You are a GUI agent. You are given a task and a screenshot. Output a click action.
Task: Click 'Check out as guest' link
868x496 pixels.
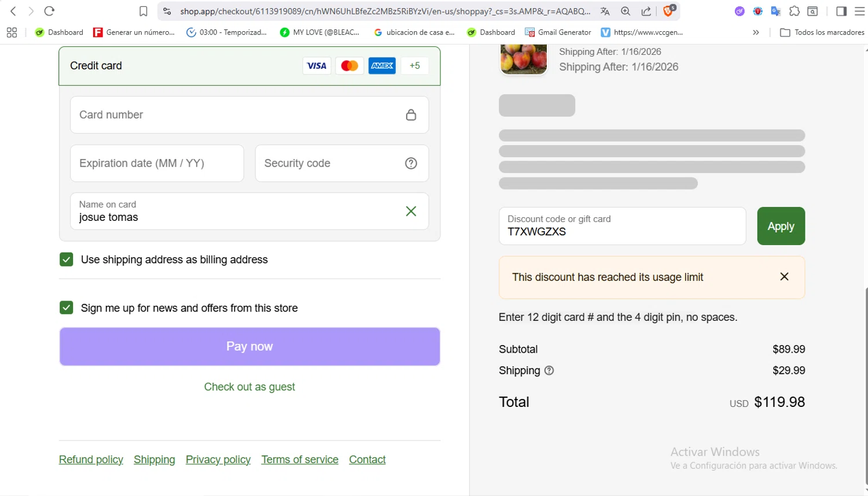(x=249, y=387)
